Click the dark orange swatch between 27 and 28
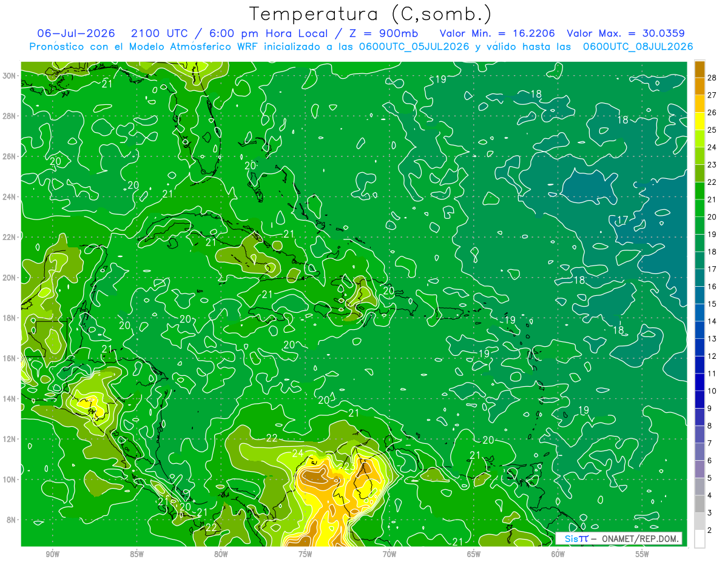 point(699,87)
